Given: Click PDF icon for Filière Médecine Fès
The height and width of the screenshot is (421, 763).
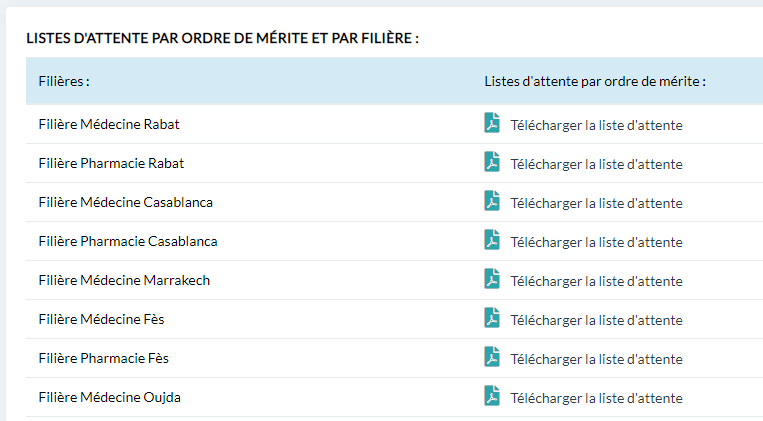Looking at the screenshot, I should point(491,318).
